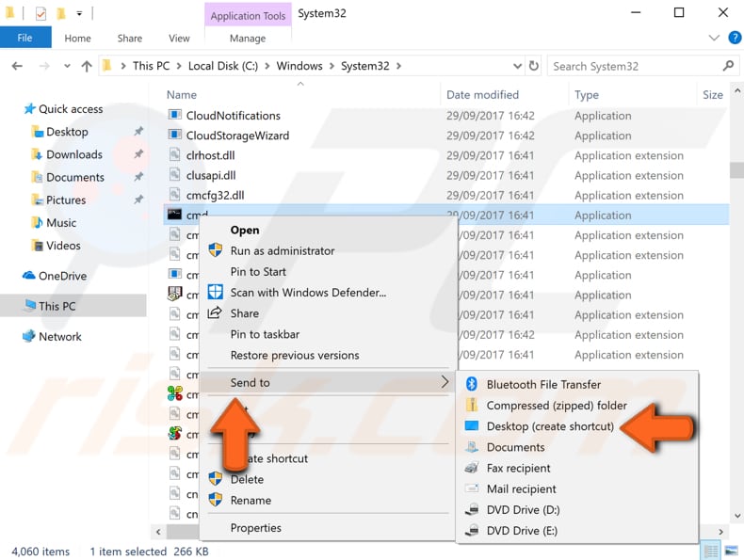Screen dimensions: 744x560
Task: Sort by the Date modified column header
Action: [x=482, y=95]
